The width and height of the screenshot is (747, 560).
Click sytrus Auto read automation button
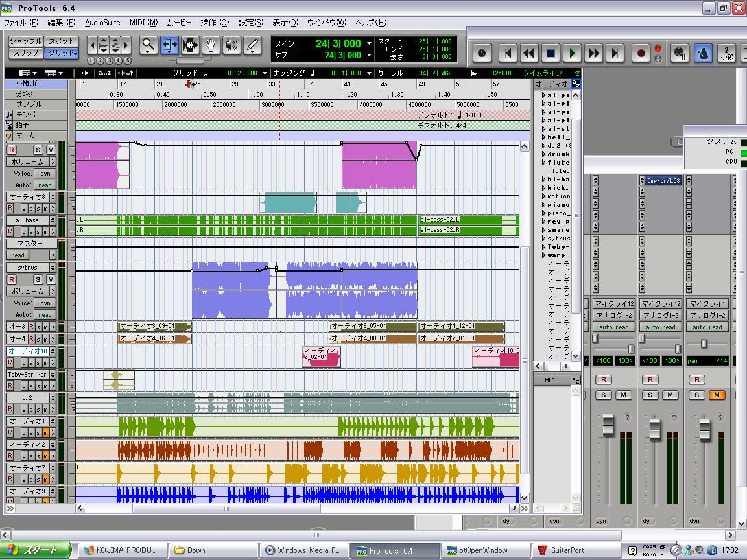[45, 315]
